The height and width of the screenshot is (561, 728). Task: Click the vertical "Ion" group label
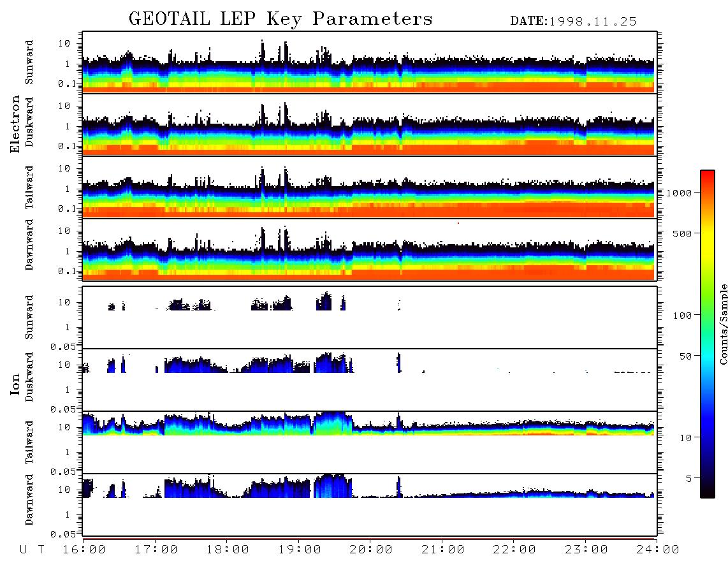[15, 384]
